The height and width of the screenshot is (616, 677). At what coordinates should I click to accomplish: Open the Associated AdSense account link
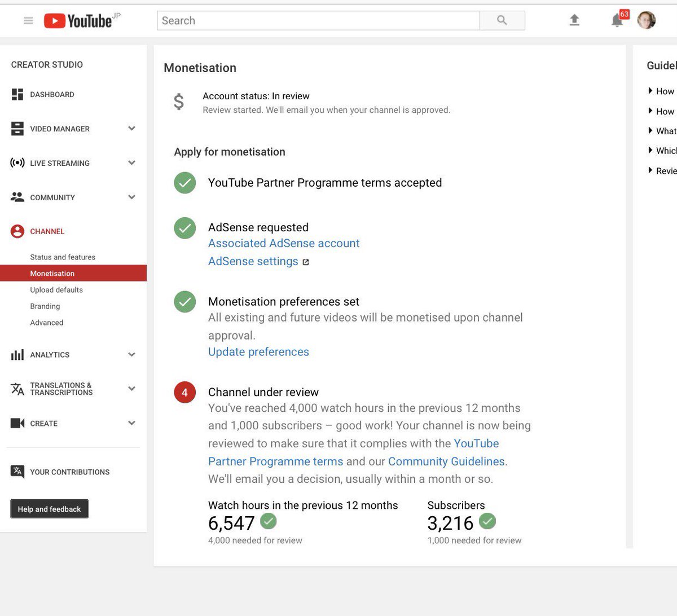pos(284,243)
